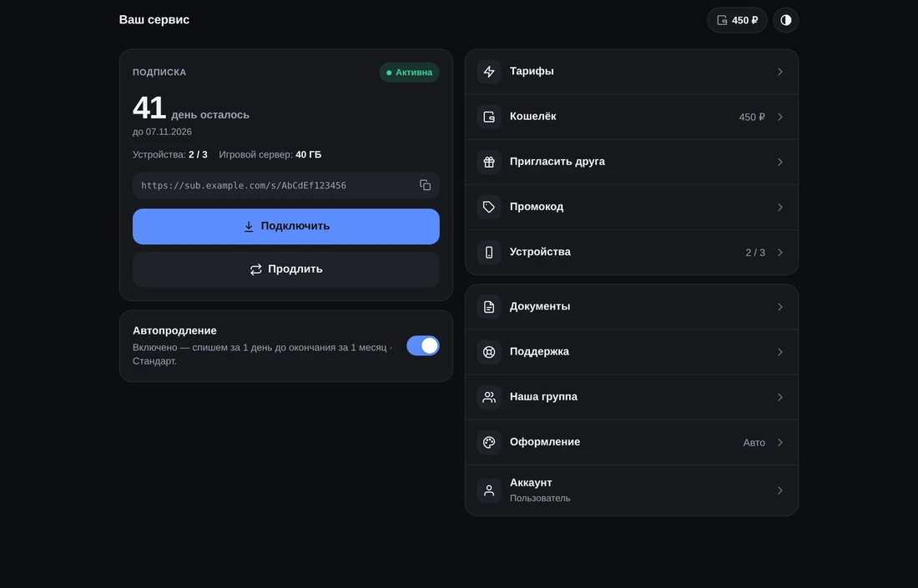The image size is (918, 588).
Task: Click the lightning bolt icon next to Тарифы
Action: tap(489, 72)
